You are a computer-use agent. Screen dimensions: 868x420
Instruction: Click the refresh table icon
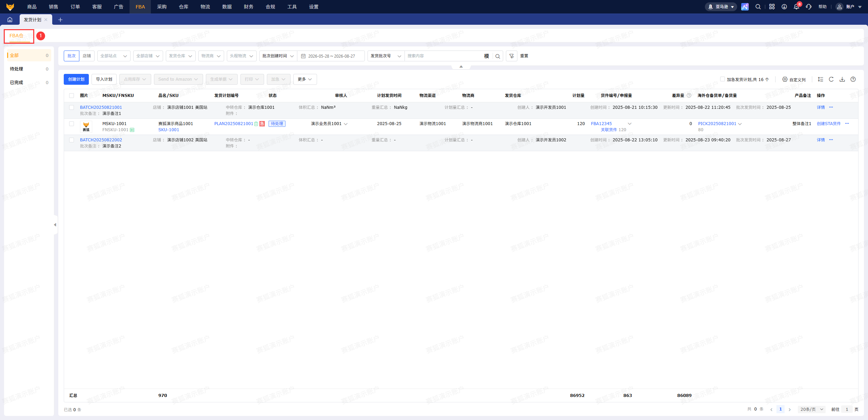[x=831, y=79]
